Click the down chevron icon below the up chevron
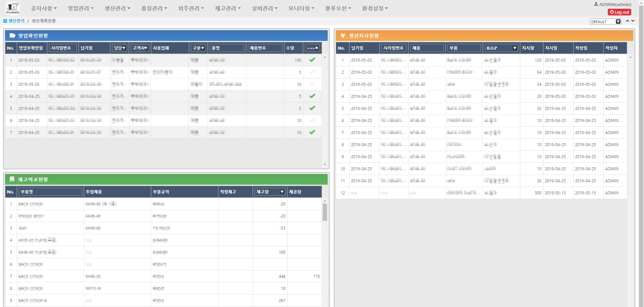 click(632, 21)
